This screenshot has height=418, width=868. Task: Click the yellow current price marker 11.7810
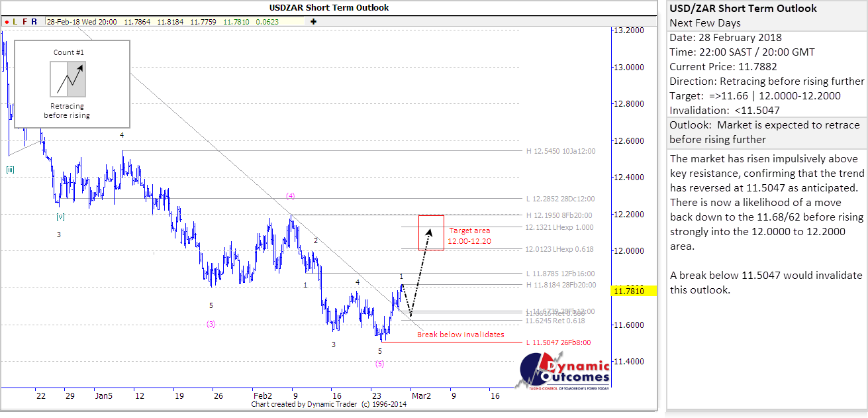(634, 291)
